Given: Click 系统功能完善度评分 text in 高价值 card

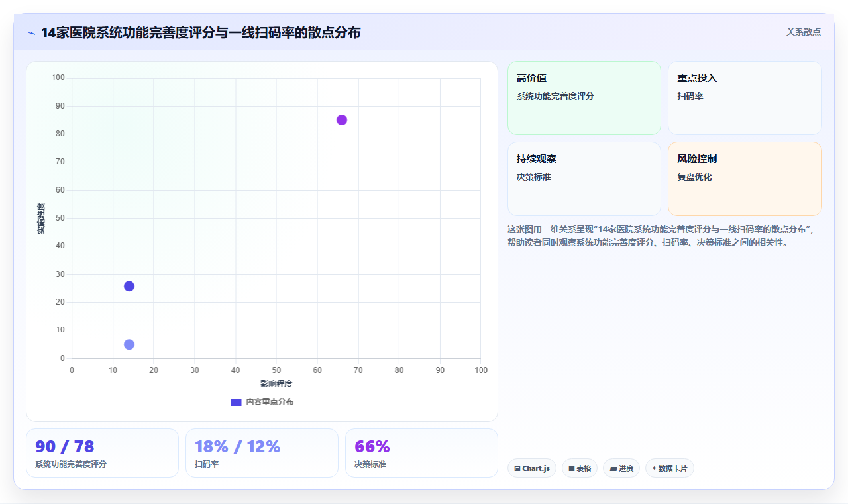Looking at the screenshot, I should click(555, 96).
